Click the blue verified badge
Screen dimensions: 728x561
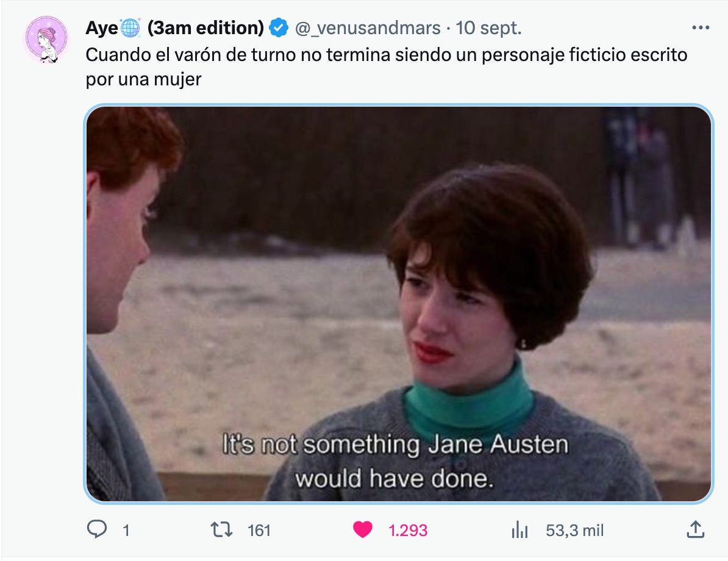coord(279,28)
